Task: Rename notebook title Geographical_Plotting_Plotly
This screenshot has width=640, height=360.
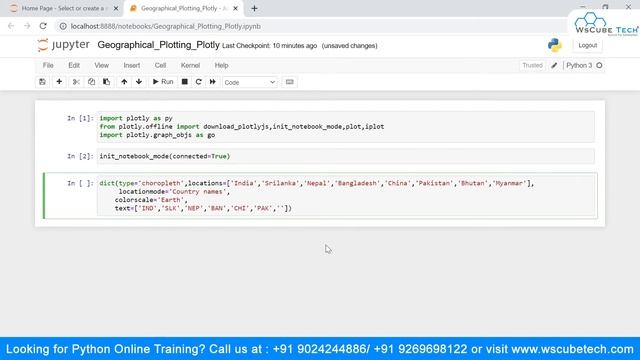Action: (158, 45)
